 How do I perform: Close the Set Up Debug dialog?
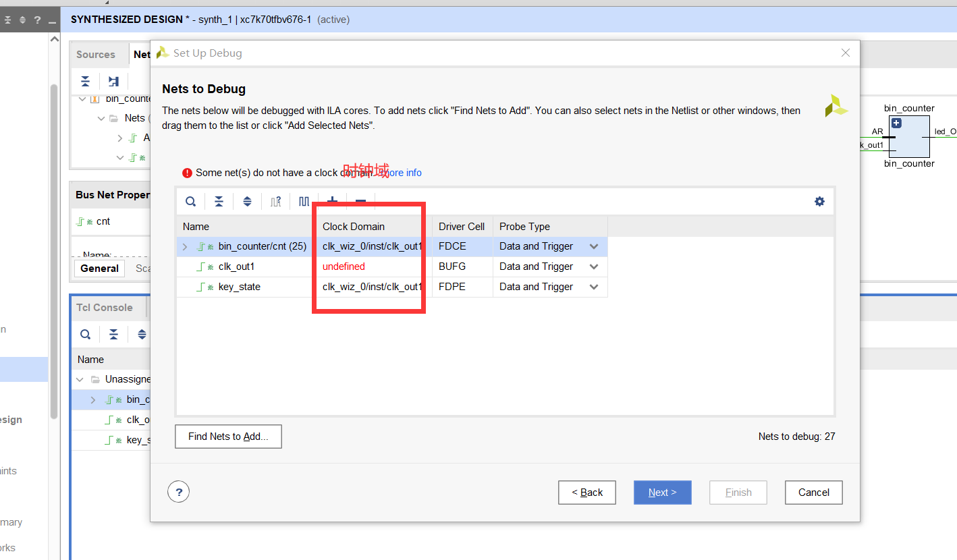[846, 53]
